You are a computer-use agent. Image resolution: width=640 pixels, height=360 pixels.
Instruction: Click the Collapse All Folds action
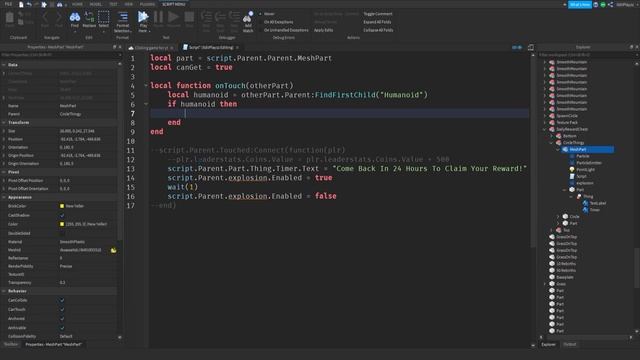point(378,30)
